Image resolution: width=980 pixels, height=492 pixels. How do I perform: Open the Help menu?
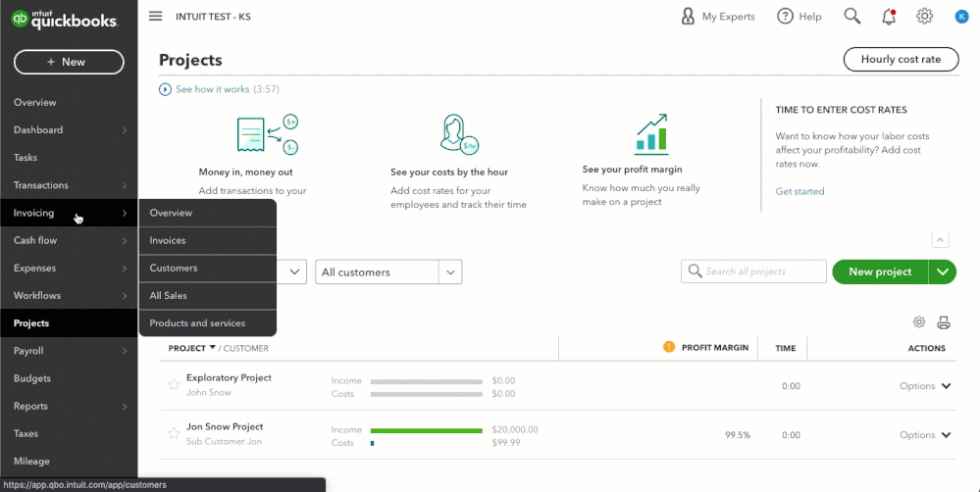click(799, 17)
